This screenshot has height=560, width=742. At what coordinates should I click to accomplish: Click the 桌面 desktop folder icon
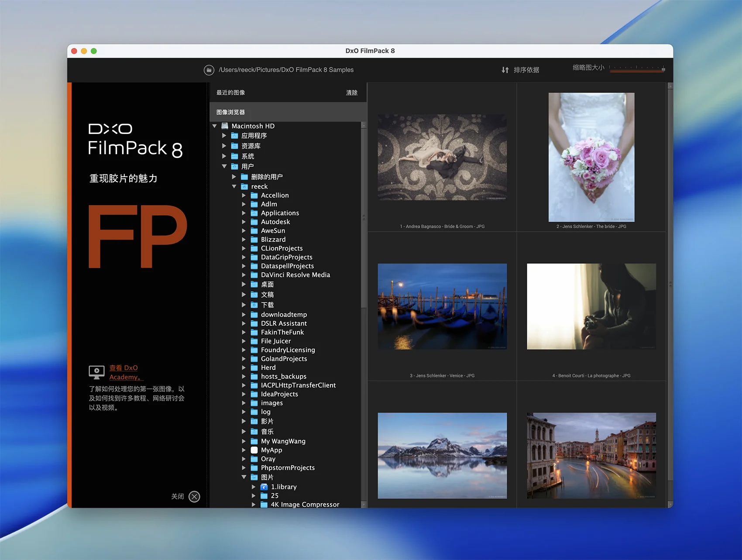point(254,284)
